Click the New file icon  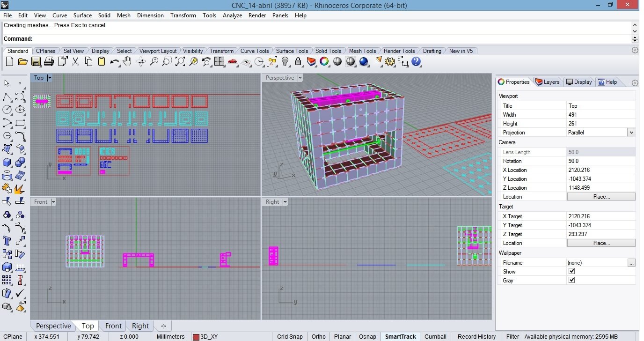click(9, 61)
